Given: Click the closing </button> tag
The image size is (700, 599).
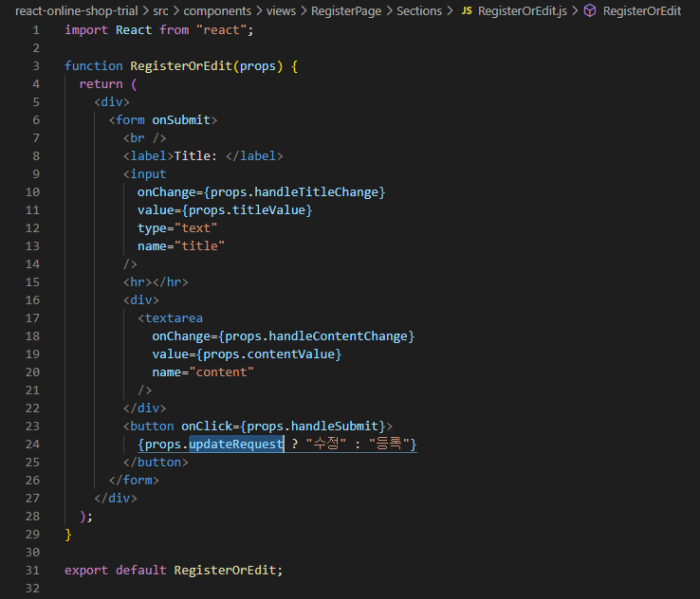Looking at the screenshot, I should click(x=156, y=463).
